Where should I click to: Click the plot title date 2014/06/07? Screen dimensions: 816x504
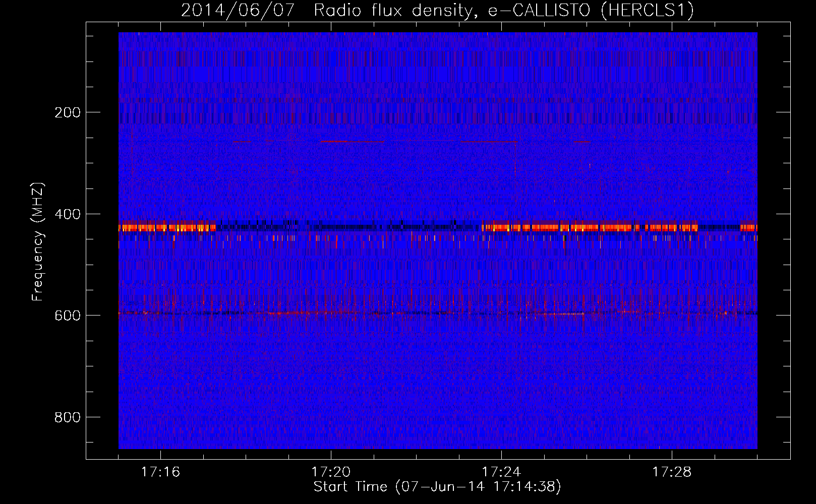tap(238, 10)
